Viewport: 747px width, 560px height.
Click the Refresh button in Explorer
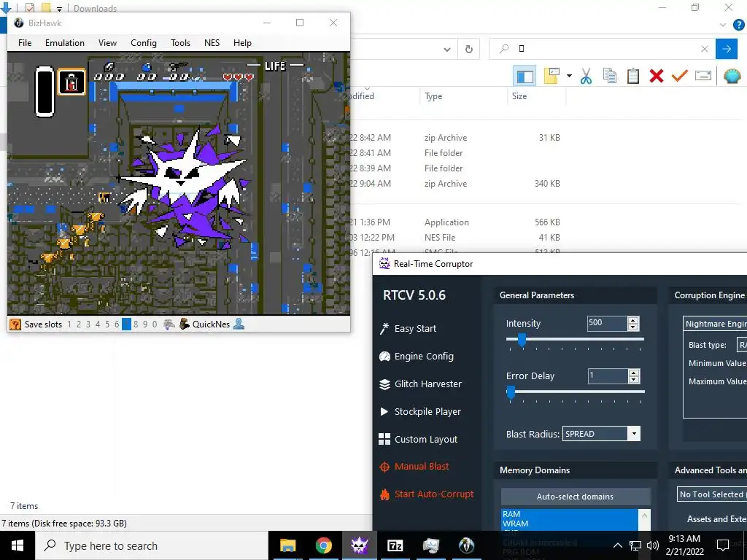point(469,49)
